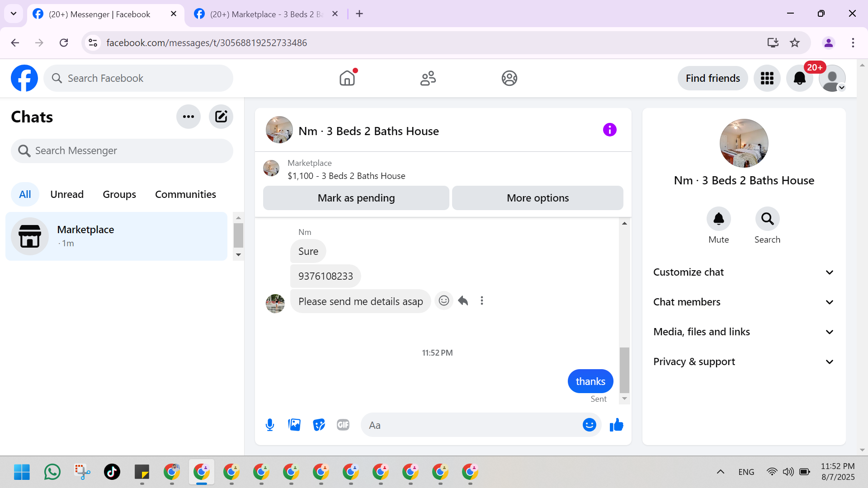Open the GIF picker

pyautogui.click(x=343, y=425)
